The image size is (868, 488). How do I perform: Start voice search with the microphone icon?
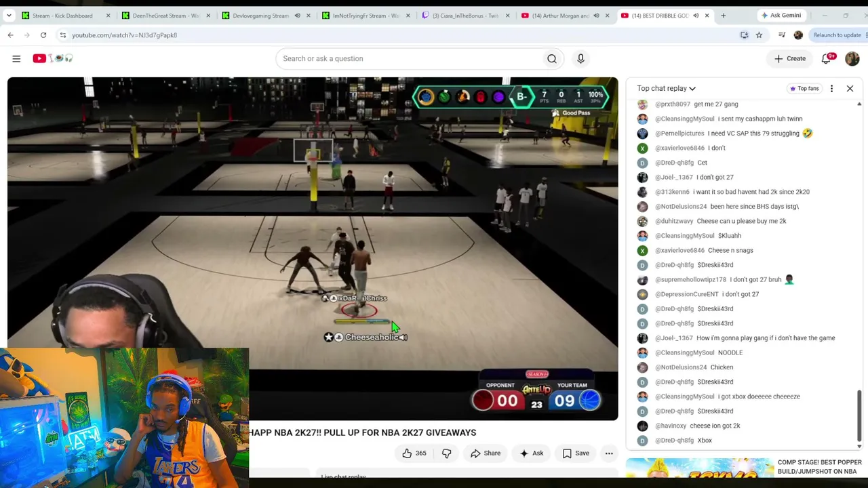point(580,58)
